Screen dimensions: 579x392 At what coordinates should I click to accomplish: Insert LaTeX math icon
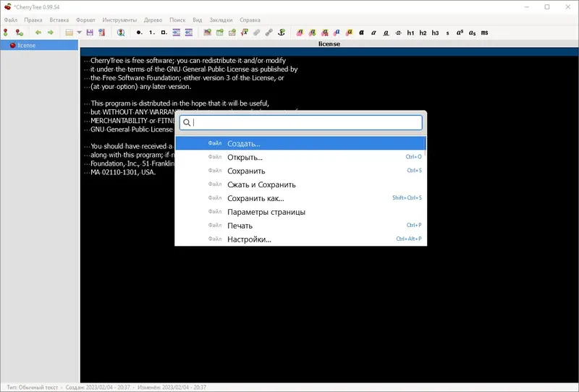tap(245, 33)
